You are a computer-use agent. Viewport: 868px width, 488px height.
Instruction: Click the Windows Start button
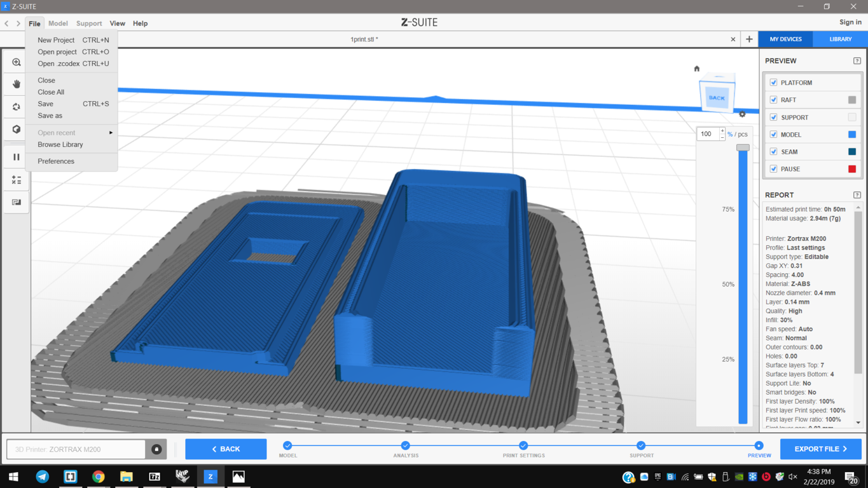coord(13,477)
